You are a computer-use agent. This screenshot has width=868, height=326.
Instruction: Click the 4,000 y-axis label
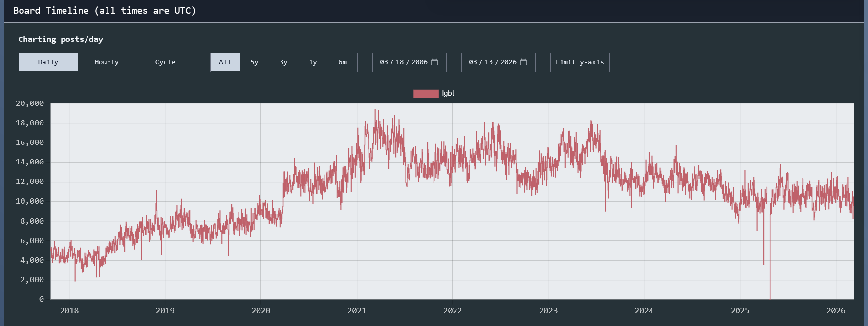[32, 260]
